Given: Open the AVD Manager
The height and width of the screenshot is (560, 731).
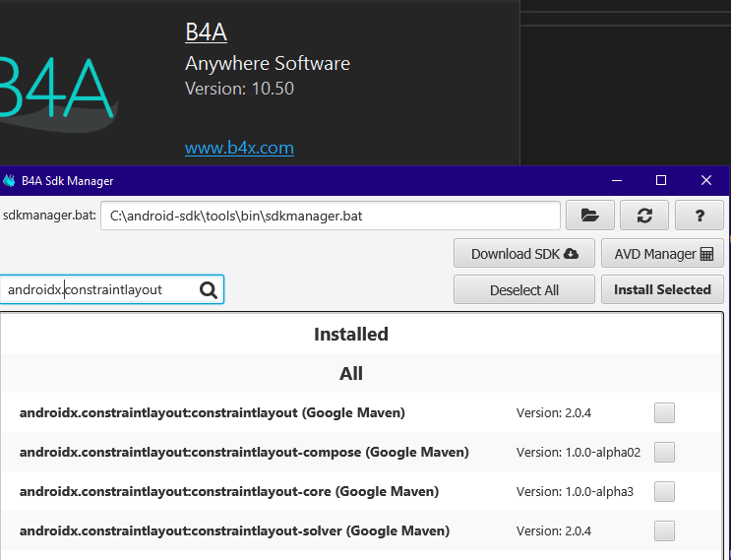Looking at the screenshot, I should pos(662,253).
